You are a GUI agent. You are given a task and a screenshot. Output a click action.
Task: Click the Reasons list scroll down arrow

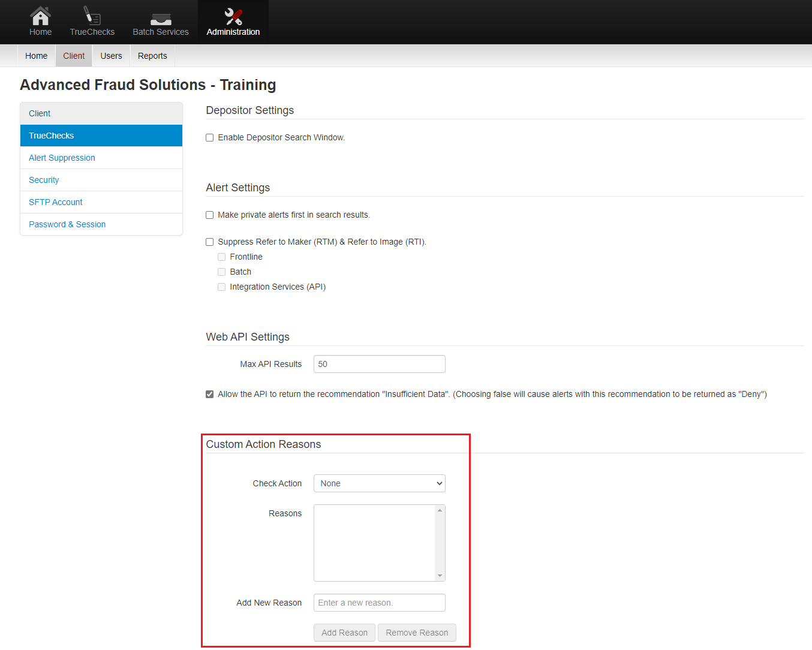[440, 576]
